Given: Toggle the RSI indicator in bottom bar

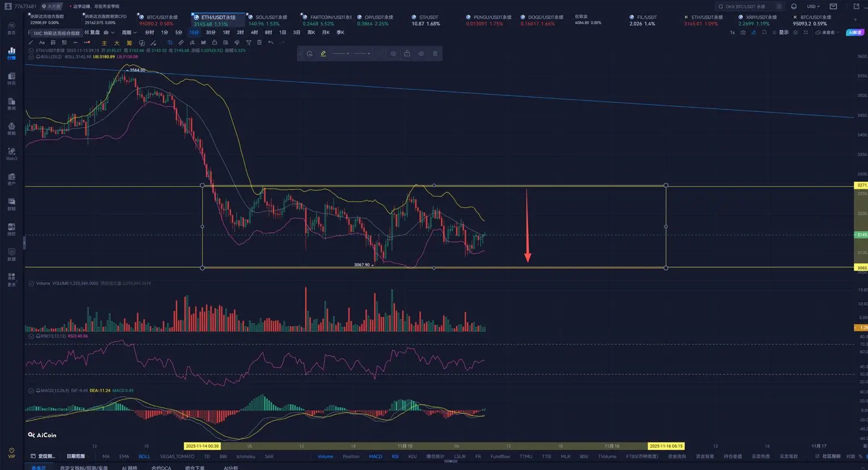Looking at the screenshot, I should (x=395, y=456).
